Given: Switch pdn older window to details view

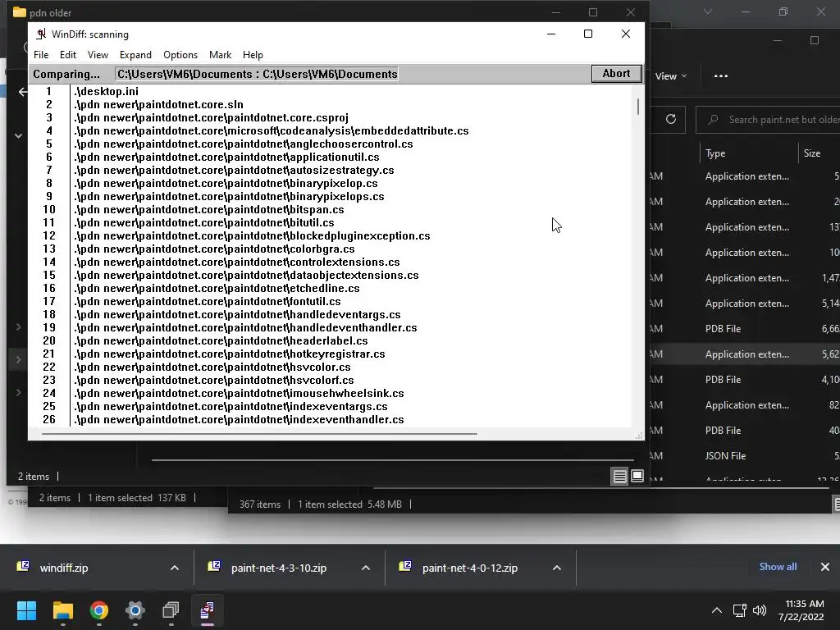Looking at the screenshot, I should 620,476.
